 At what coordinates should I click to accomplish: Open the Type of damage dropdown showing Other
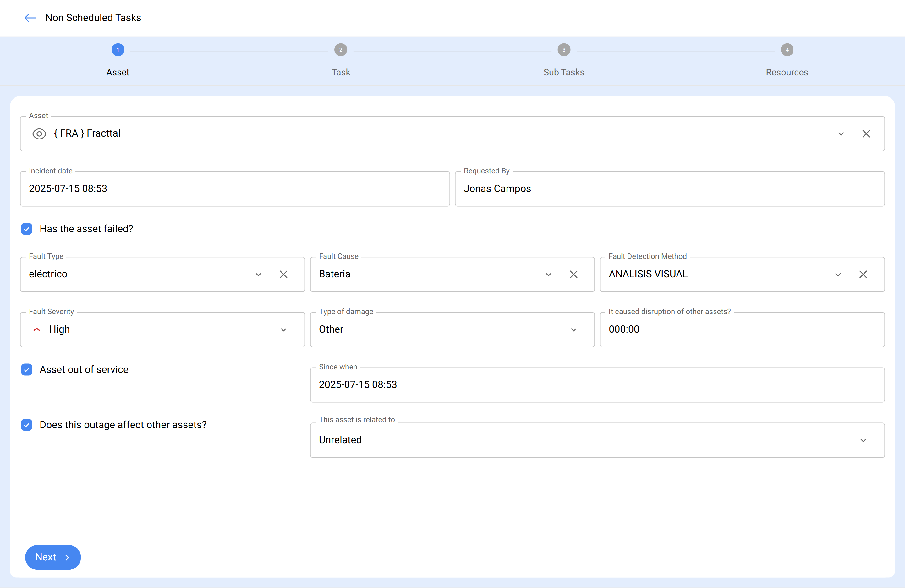(x=573, y=329)
